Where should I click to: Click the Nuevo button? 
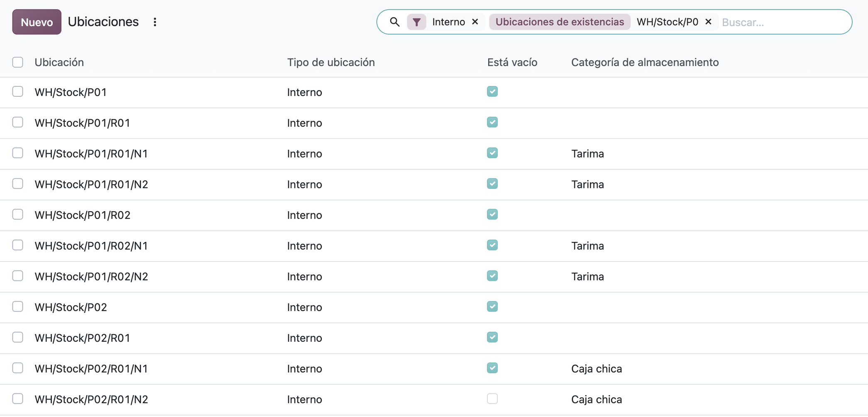click(x=37, y=22)
